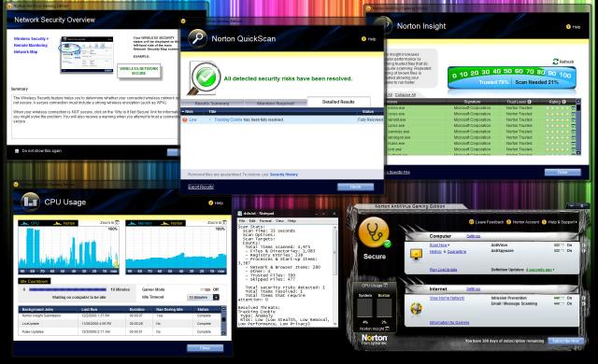Click the Low risk icon in results row
Screen dimensions: 598x364
[185, 120]
